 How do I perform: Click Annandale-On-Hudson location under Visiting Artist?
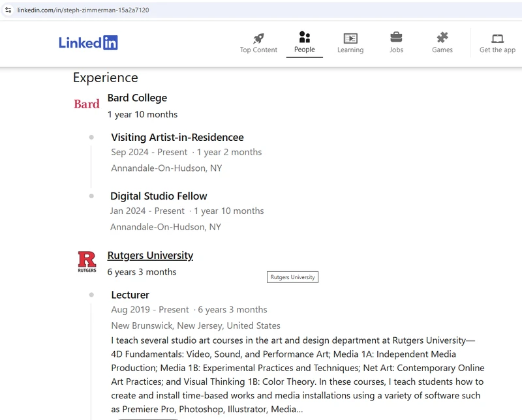[x=166, y=168]
